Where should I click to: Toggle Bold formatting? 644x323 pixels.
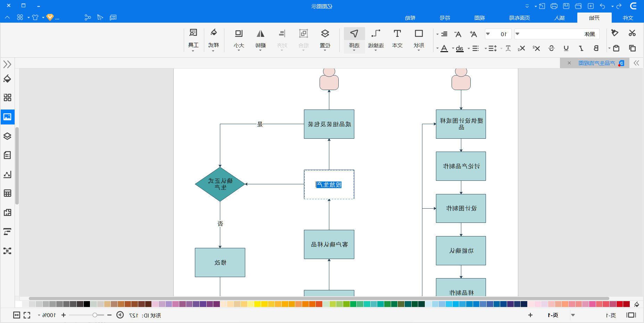596,48
